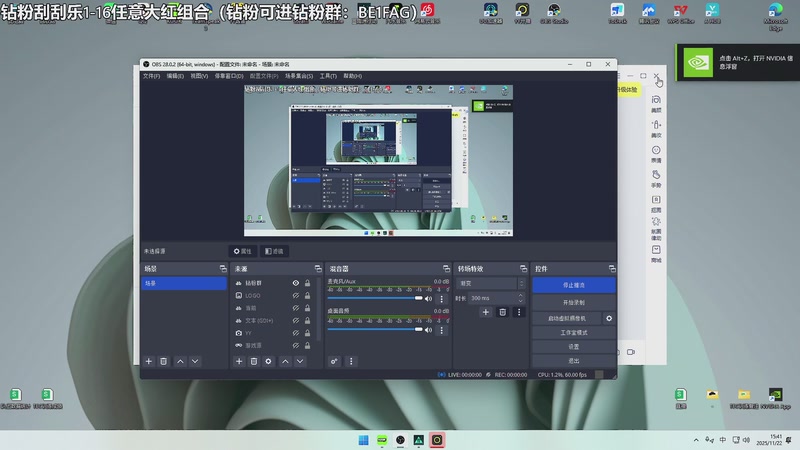Open source 滤镜 button above docks

coord(274,251)
